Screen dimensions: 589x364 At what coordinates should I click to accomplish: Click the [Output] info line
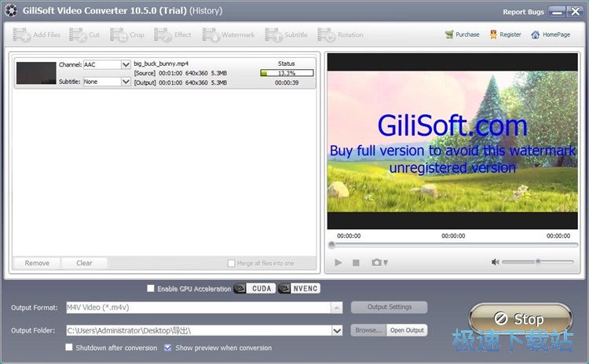(x=181, y=82)
